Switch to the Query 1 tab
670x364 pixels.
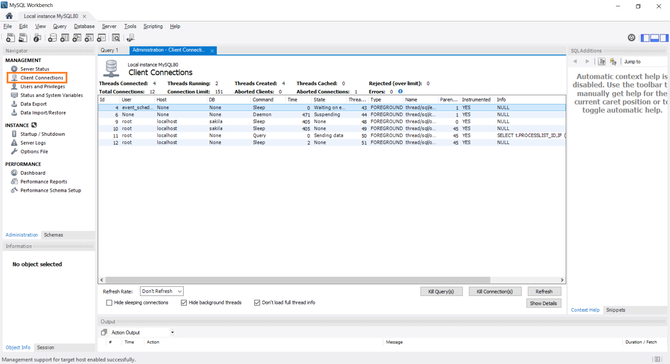(x=109, y=50)
